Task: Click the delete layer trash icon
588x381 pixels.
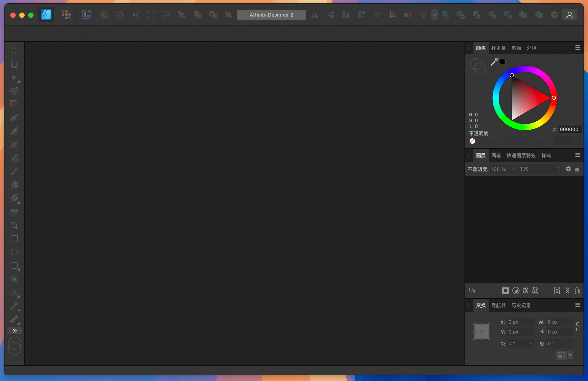Action: pyautogui.click(x=578, y=291)
